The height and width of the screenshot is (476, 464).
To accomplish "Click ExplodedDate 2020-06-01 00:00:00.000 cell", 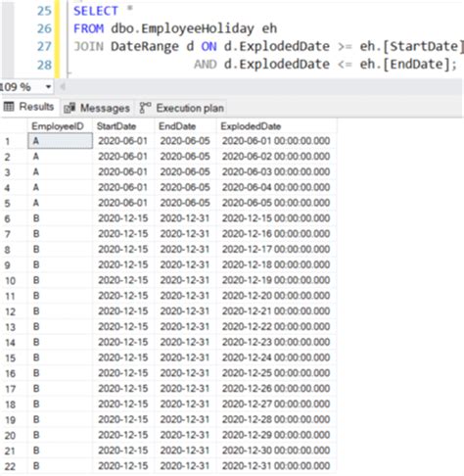I will coord(277,141).
